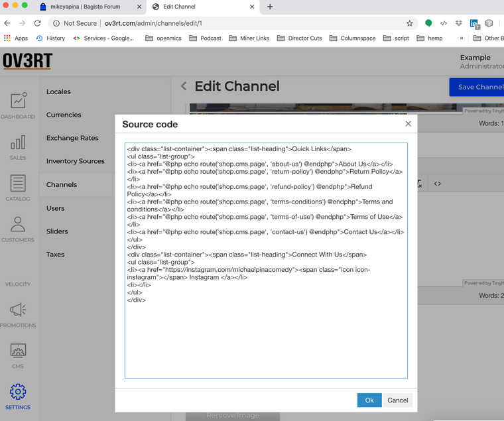504x421 pixels.
Task: View site security info icon
Action: tap(56, 23)
